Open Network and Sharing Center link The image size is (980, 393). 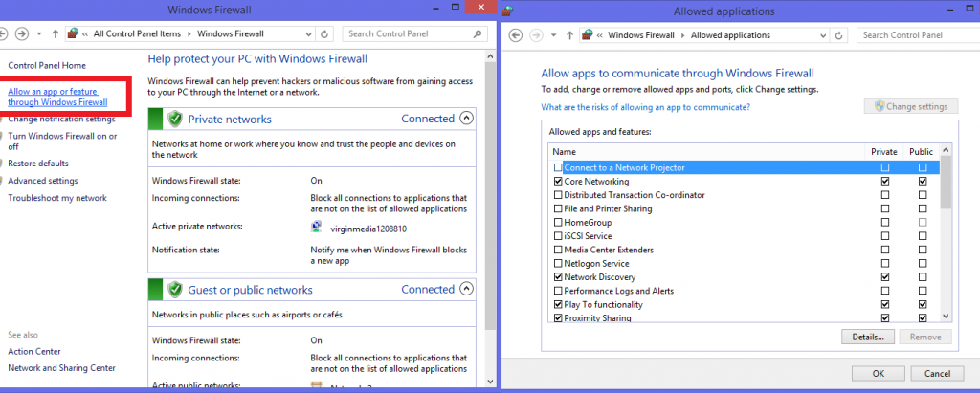point(61,368)
